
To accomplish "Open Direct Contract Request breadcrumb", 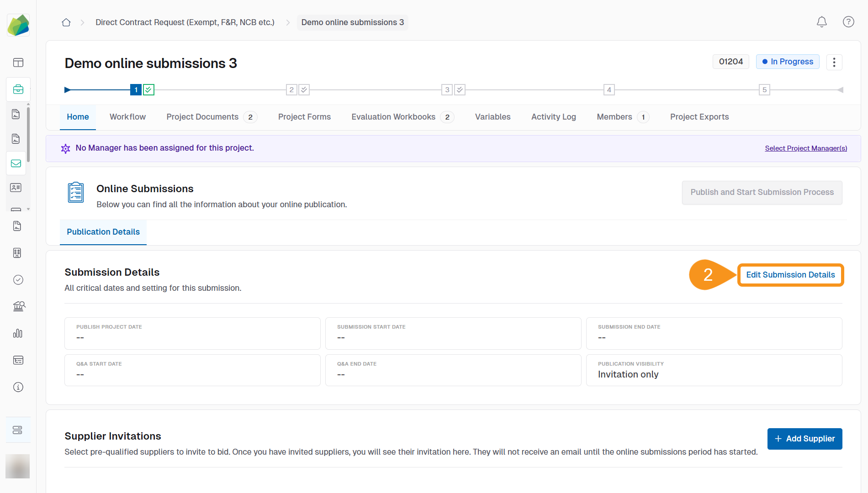I will [185, 22].
